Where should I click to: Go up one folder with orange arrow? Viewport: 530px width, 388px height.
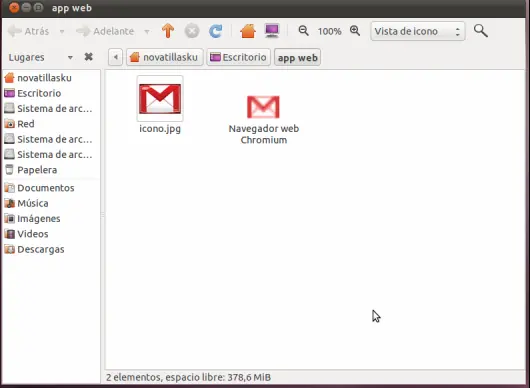(x=168, y=31)
